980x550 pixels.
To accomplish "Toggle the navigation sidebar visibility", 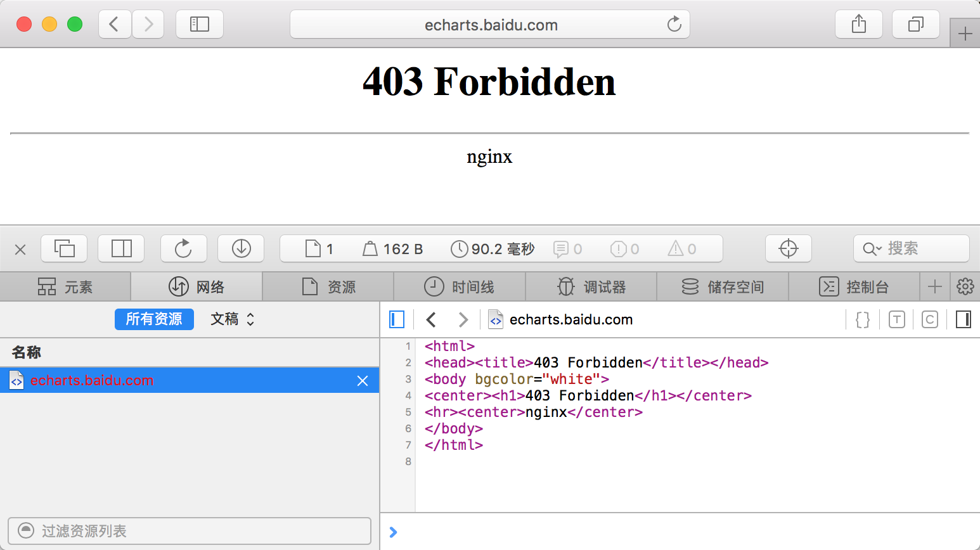I will click(x=397, y=319).
